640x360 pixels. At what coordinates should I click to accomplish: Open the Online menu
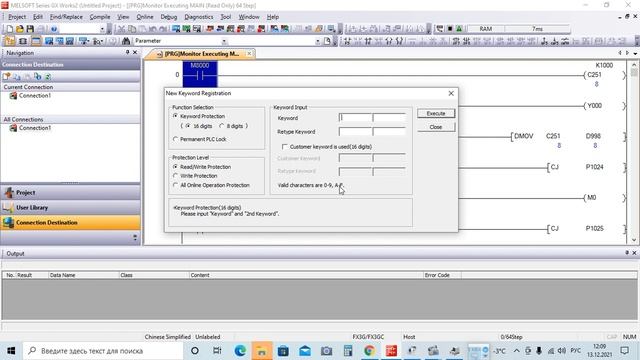[145, 17]
